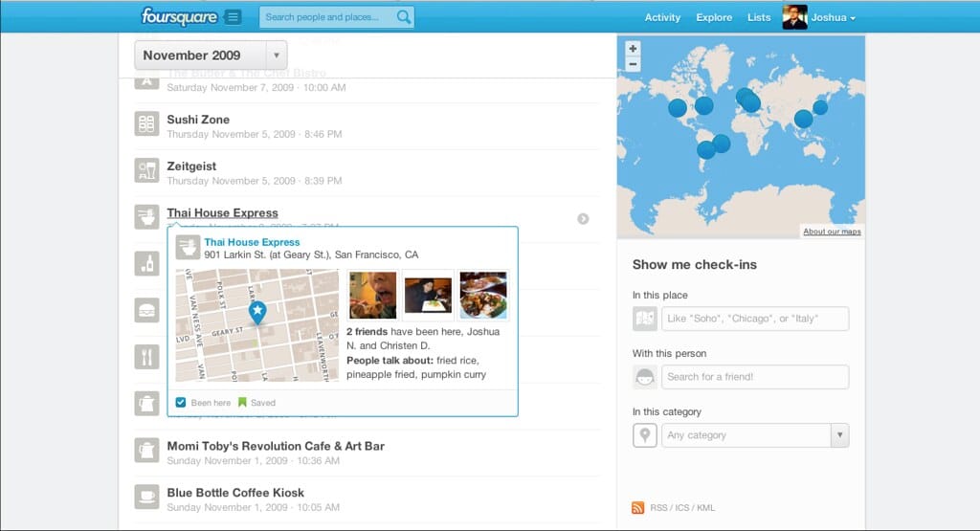Click the Thai House Express street mini map
This screenshot has width=980, height=531.
pyautogui.click(x=256, y=325)
